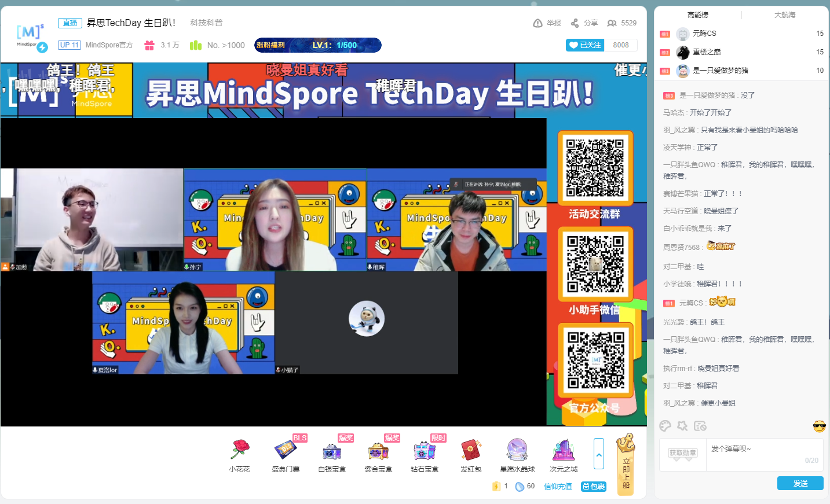Click chat message 光光鞍: 鸽王! 鸽王

click(x=694, y=322)
